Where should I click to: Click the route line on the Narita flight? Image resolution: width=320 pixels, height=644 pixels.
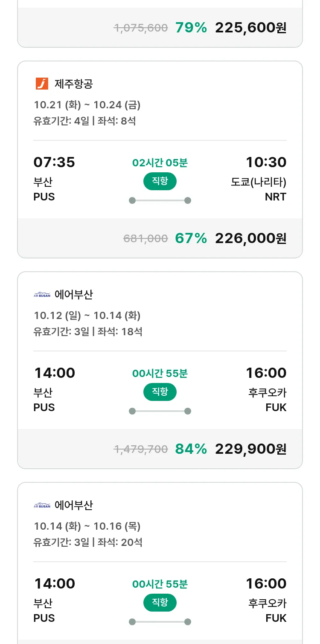click(160, 200)
